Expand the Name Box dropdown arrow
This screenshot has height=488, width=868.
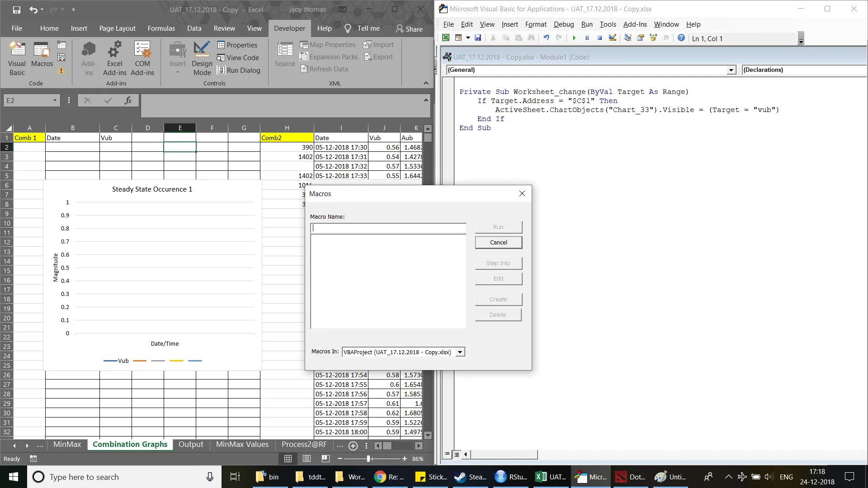(x=55, y=100)
